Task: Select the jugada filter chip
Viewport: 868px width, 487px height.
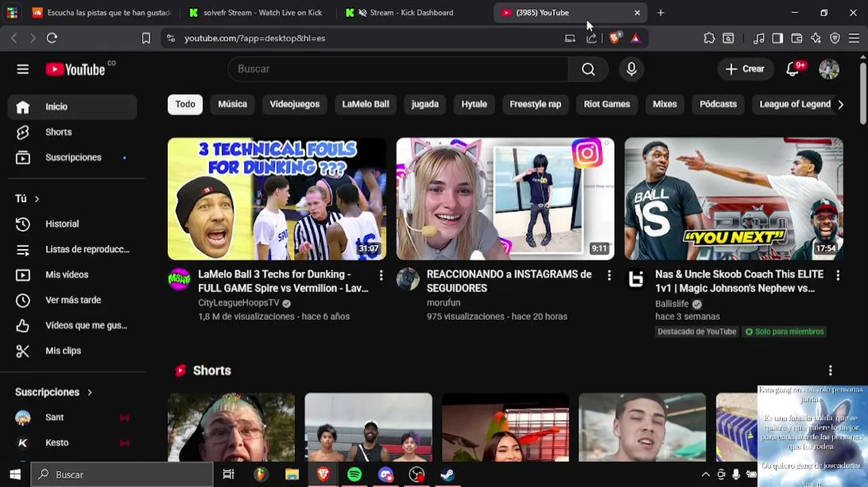Action: (425, 104)
